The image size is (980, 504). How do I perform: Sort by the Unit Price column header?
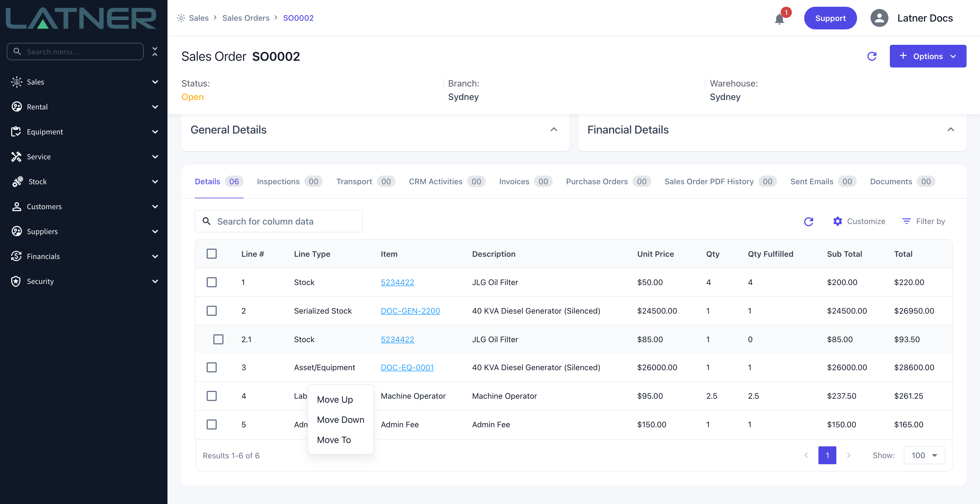[x=655, y=254]
